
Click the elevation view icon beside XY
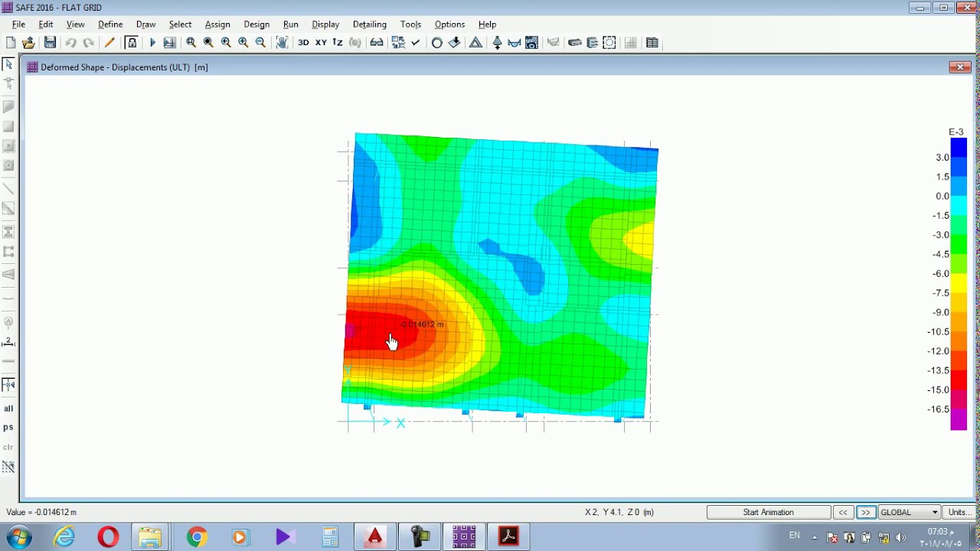[338, 43]
